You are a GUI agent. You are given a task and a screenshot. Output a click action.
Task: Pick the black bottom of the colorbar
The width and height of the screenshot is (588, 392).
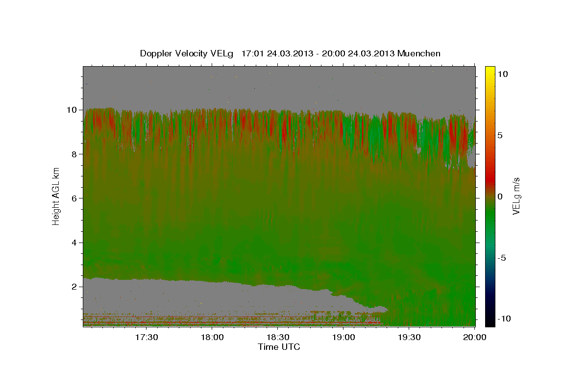click(490, 321)
